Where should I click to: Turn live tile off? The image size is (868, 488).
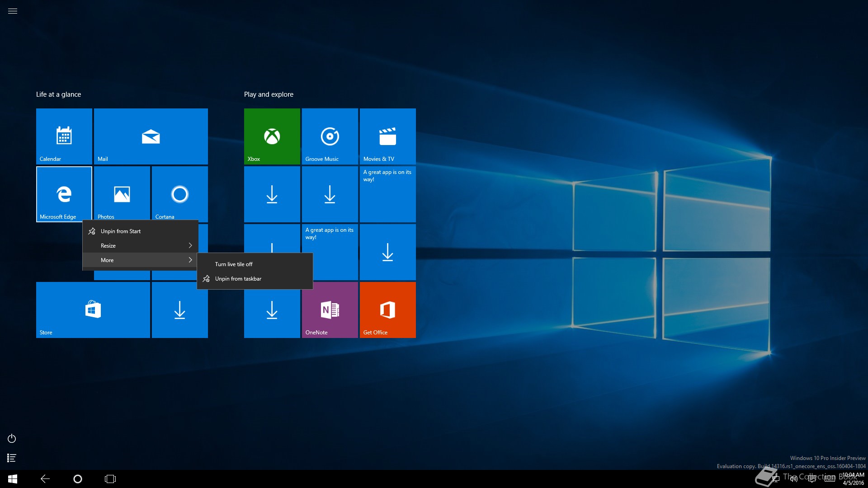[x=234, y=264]
